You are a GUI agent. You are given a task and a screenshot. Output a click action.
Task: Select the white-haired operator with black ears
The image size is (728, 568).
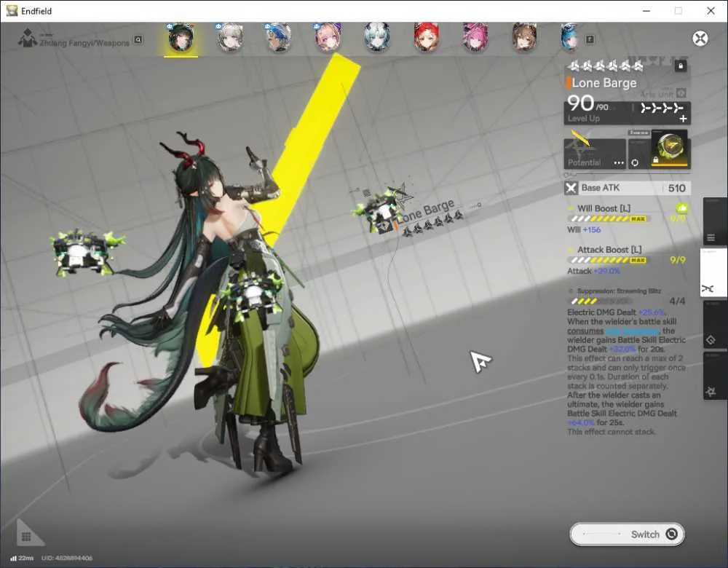[x=377, y=38]
